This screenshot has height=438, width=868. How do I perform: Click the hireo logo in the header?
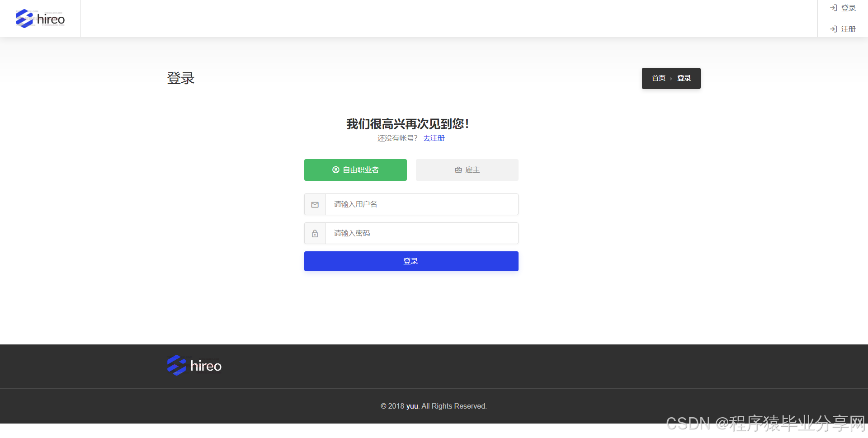tap(40, 19)
